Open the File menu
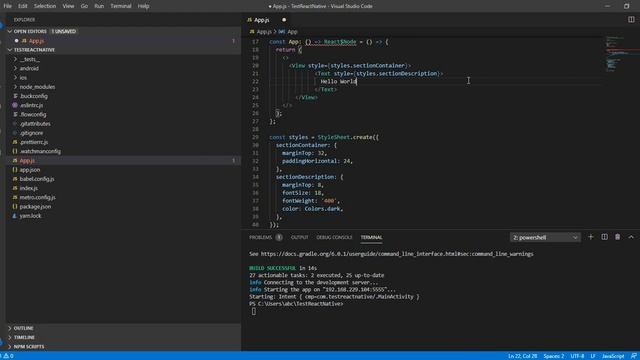 8,6
